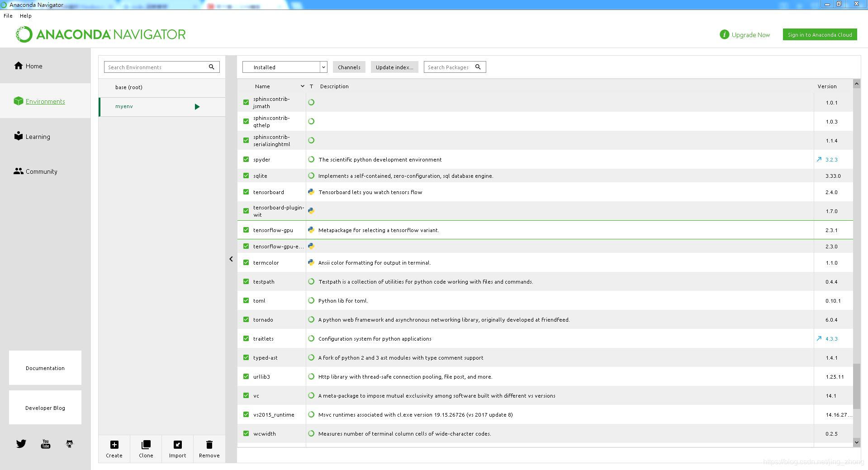Uncheck the sqlite package checkbox
The width and height of the screenshot is (868, 470).
coord(246,176)
